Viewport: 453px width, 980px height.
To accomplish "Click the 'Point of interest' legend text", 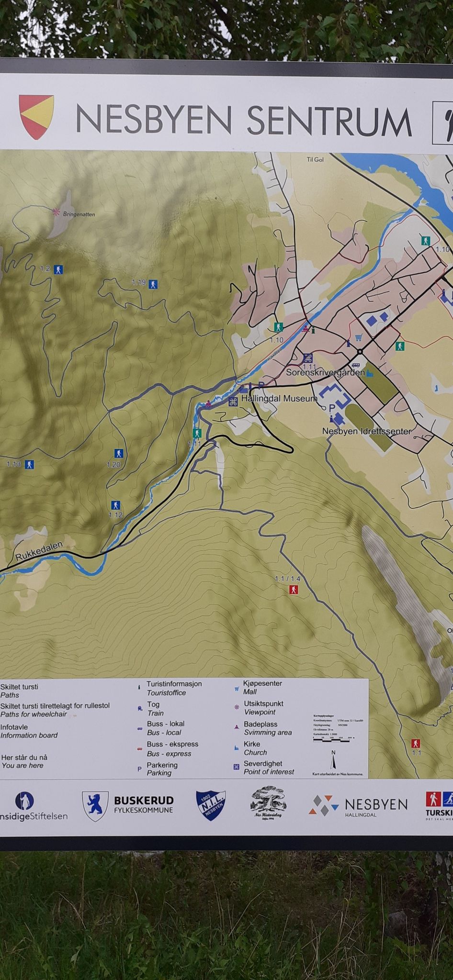I will point(269,772).
